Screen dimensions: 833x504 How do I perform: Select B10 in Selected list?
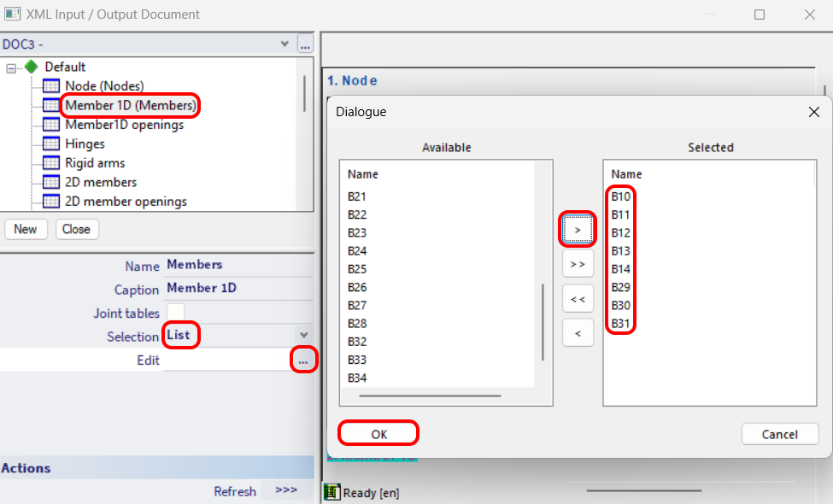click(x=620, y=196)
